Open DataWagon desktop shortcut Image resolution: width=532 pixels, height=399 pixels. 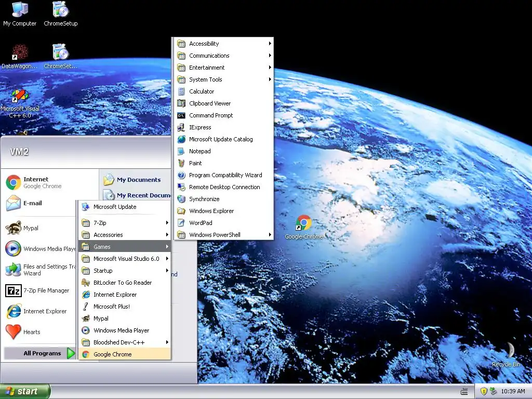click(20, 56)
